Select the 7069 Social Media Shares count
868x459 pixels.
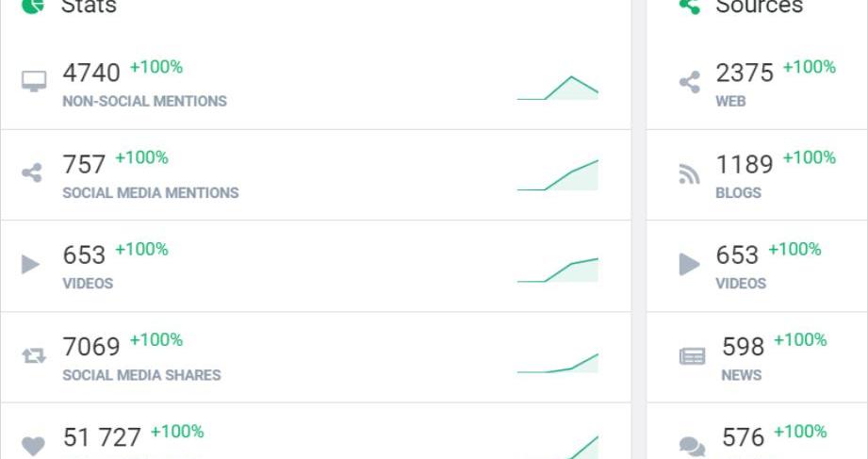pyautogui.click(x=91, y=347)
